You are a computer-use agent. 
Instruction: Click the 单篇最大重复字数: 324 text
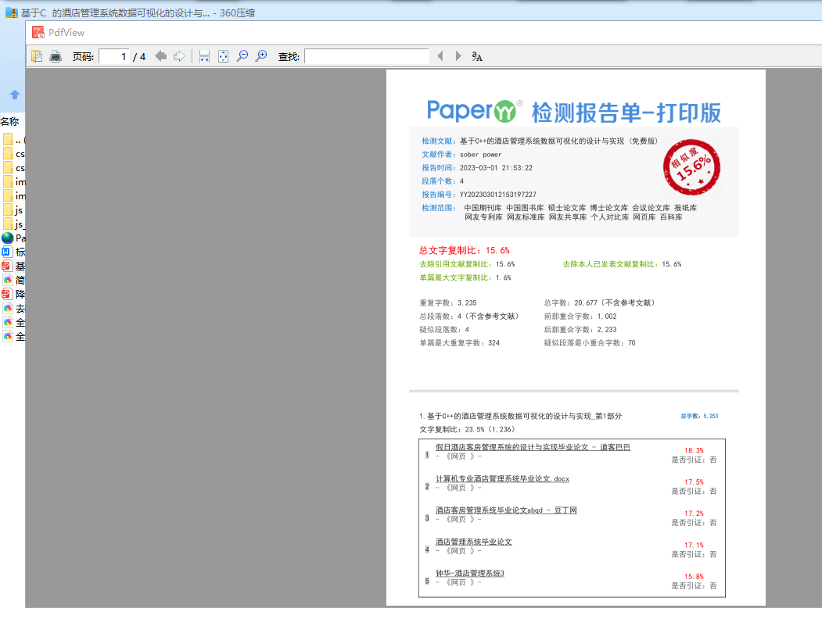pyautogui.click(x=460, y=342)
